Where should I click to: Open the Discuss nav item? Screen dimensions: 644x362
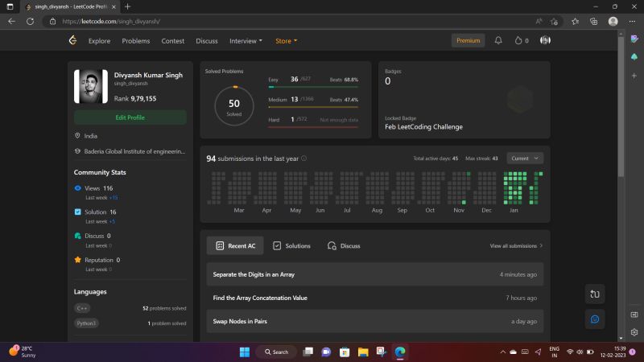tap(207, 41)
